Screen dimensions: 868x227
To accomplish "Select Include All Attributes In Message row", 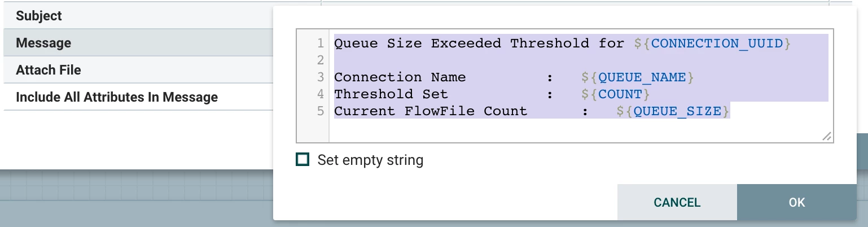I will (138, 97).
